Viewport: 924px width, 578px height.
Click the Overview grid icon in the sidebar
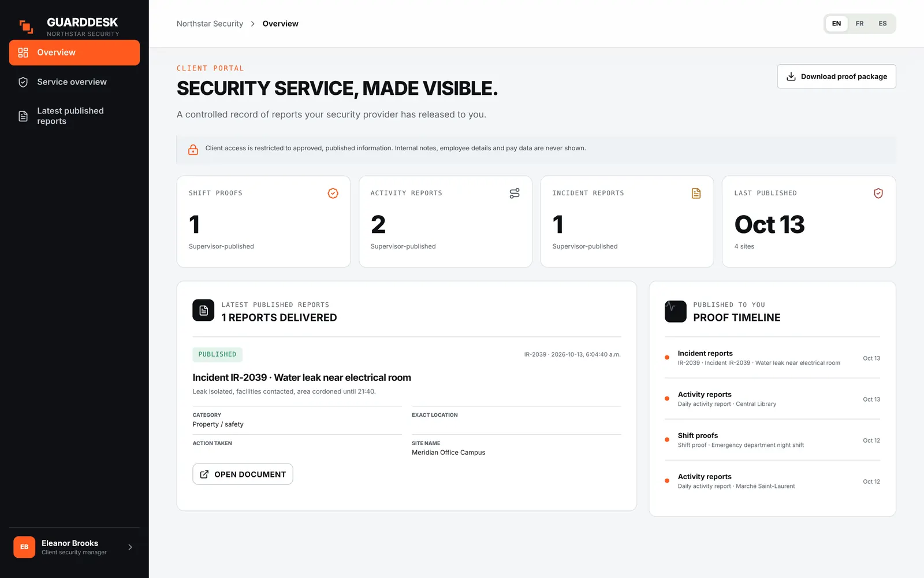23,53
